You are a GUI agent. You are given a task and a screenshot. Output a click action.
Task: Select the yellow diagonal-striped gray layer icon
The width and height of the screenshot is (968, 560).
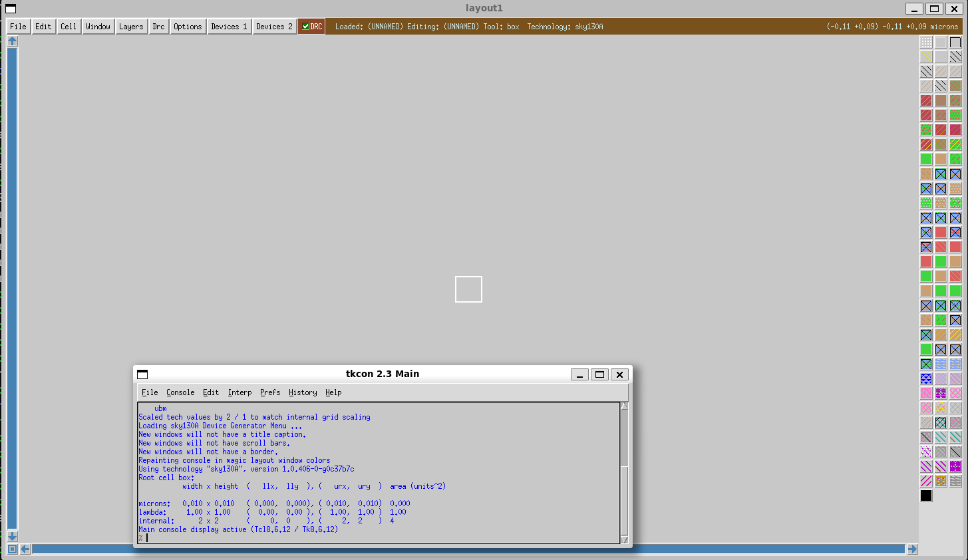(926, 57)
